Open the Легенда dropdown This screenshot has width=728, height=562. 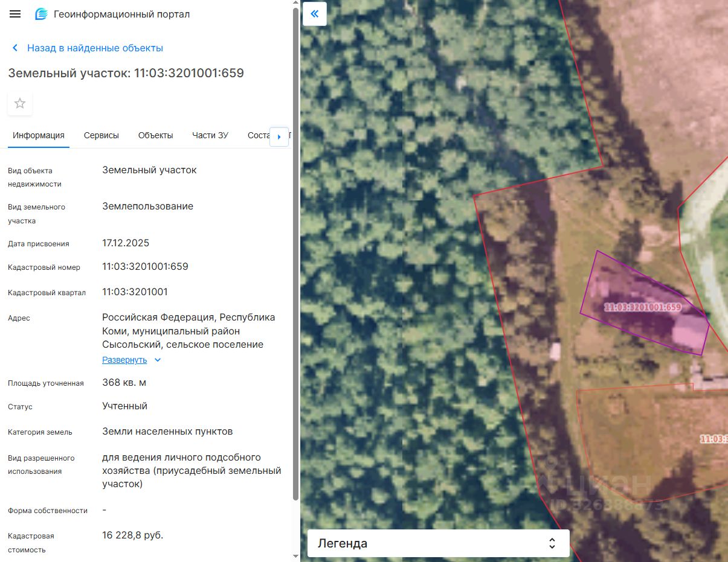pos(439,543)
